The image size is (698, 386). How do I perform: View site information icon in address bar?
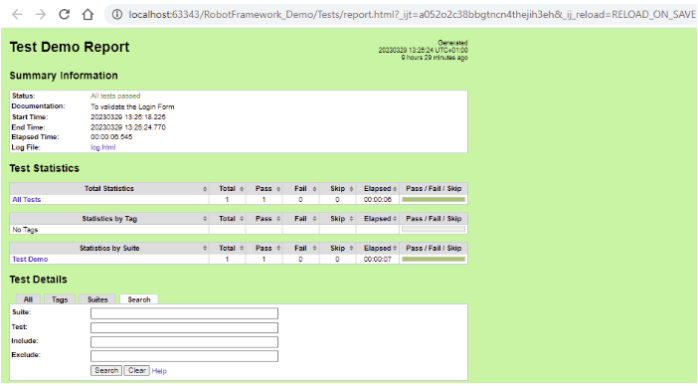pos(117,15)
